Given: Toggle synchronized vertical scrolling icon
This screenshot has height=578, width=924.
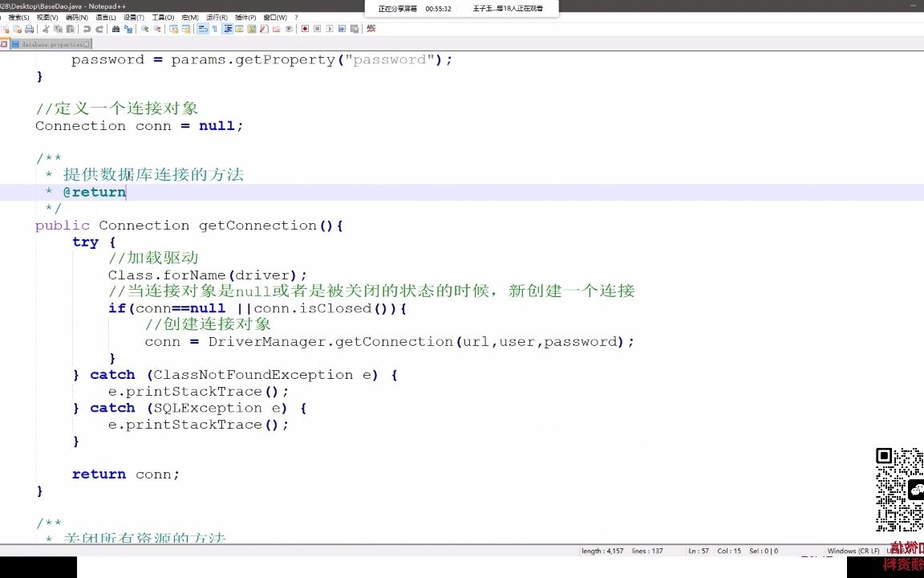Looking at the screenshot, I should pyautogui.click(x=173, y=29).
